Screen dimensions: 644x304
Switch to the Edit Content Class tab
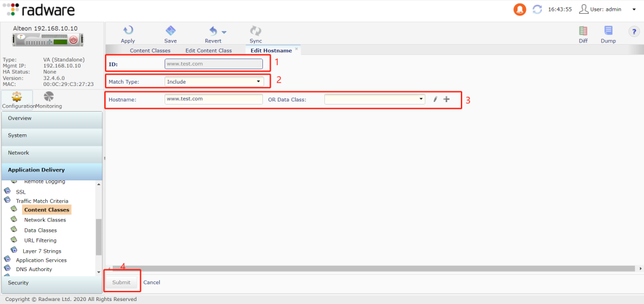coord(208,51)
